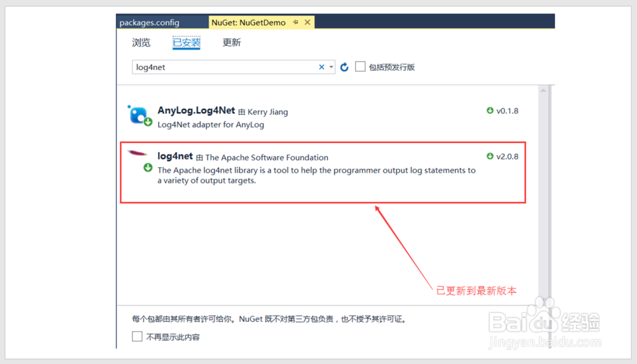637x364 pixels.
Task: Select the AnyLog.Log4Net package icon
Action: 139,115
